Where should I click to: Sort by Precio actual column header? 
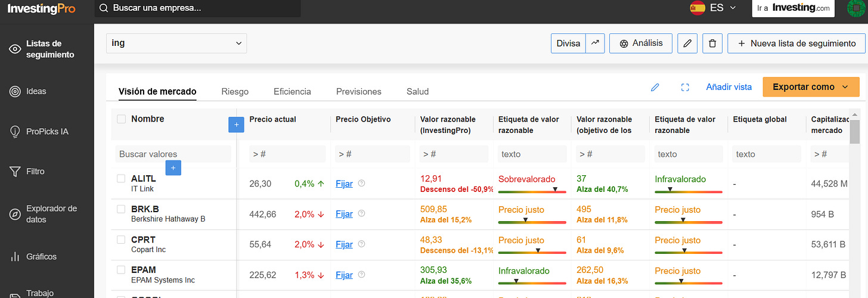(272, 119)
